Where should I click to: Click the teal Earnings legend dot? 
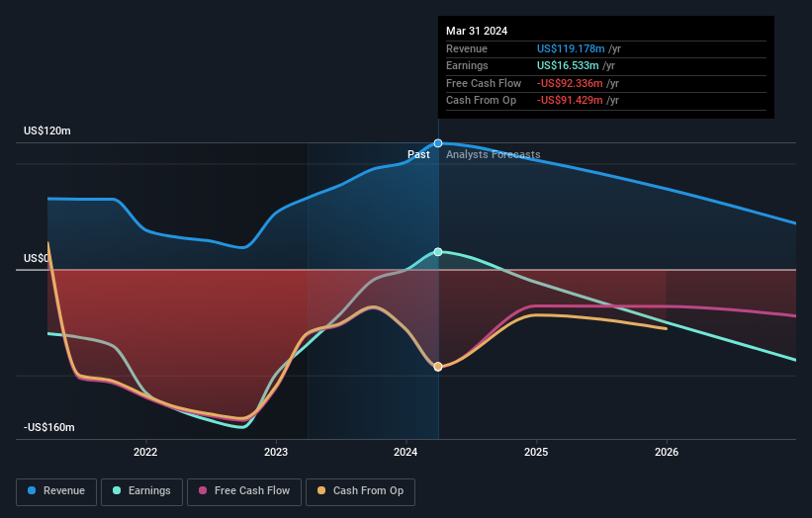pyautogui.click(x=117, y=490)
